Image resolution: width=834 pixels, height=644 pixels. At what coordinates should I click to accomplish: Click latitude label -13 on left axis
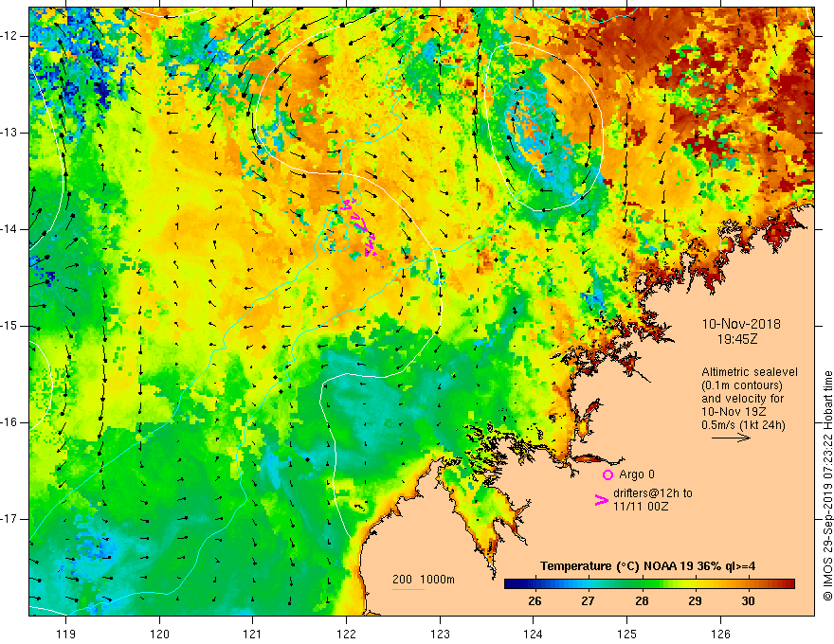coord(10,133)
